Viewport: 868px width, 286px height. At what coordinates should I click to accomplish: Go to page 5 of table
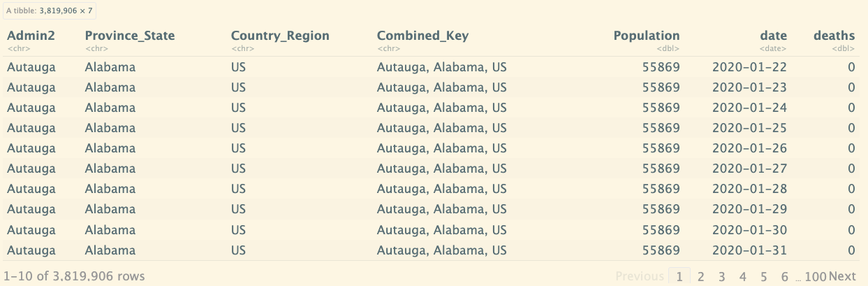coord(764,276)
